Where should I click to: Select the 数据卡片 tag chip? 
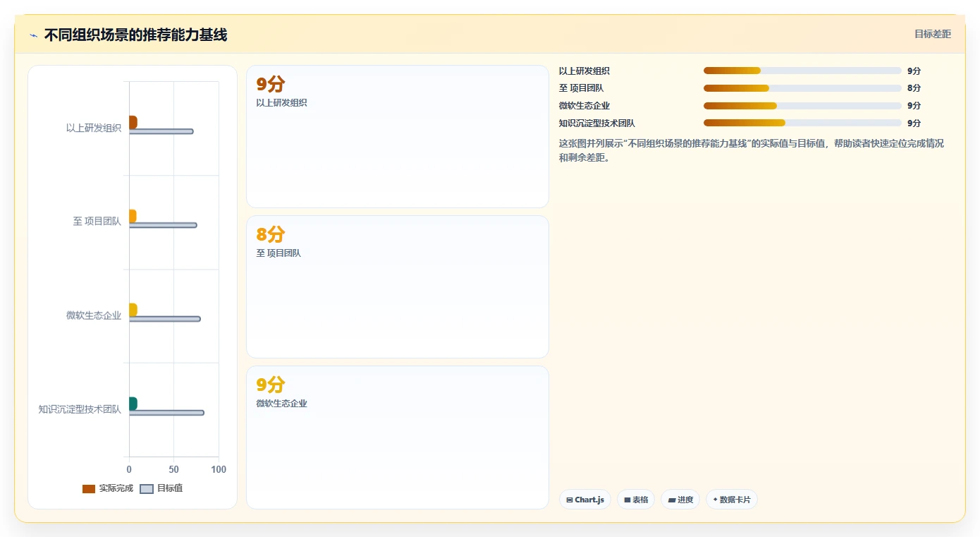coord(732,500)
